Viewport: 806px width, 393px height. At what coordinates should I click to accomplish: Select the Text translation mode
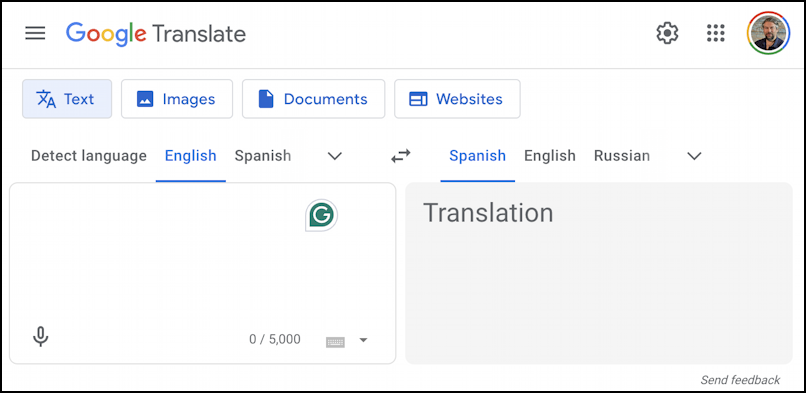coord(67,99)
